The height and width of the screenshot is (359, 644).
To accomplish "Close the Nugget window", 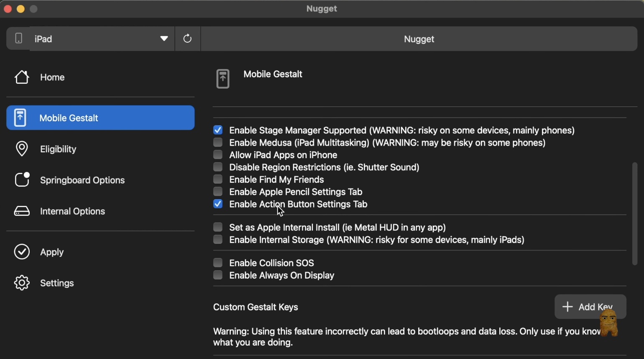I will 8,9.
